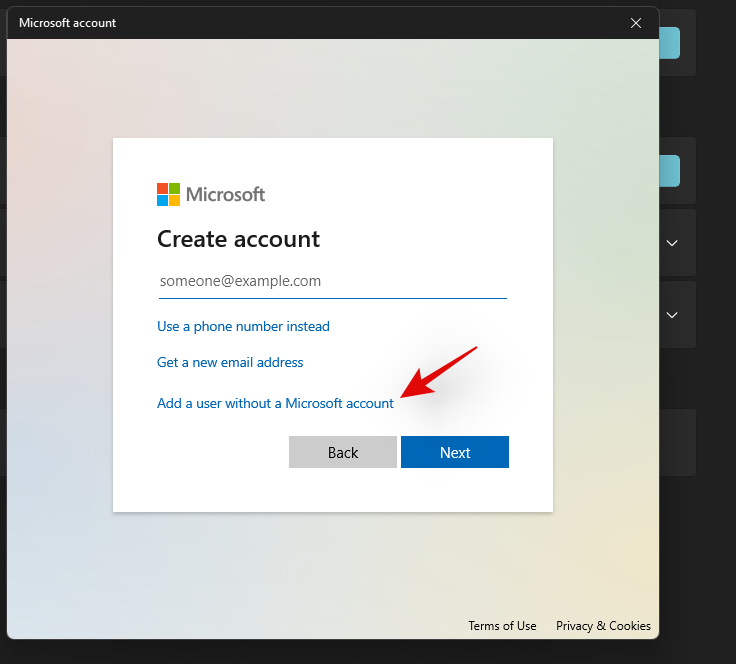Click the 'Microsoft account' window title text
This screenshot has width=736, height=664.
pyautogui.click(x=67, y=23)
